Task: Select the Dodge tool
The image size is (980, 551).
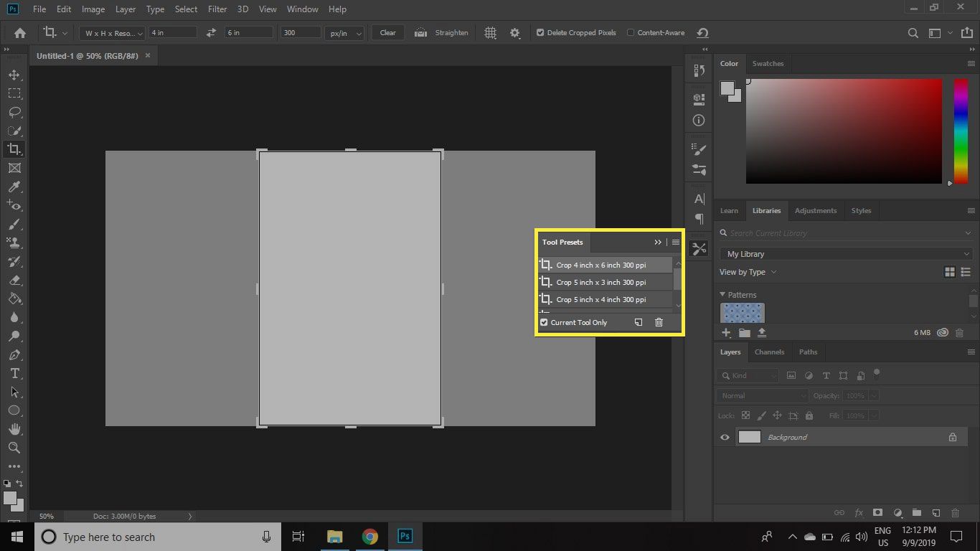Action: point(14,336)
